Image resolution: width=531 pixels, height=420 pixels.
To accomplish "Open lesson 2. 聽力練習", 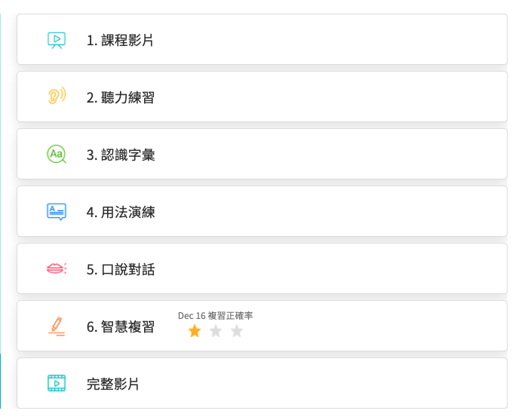I will (x=120, y=97).
